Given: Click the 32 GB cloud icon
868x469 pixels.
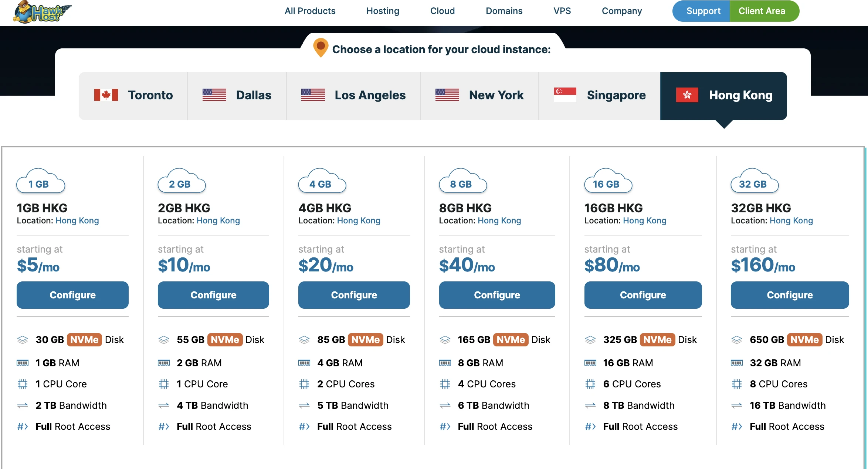Looking at the screenshot, I should pos(755,181).
